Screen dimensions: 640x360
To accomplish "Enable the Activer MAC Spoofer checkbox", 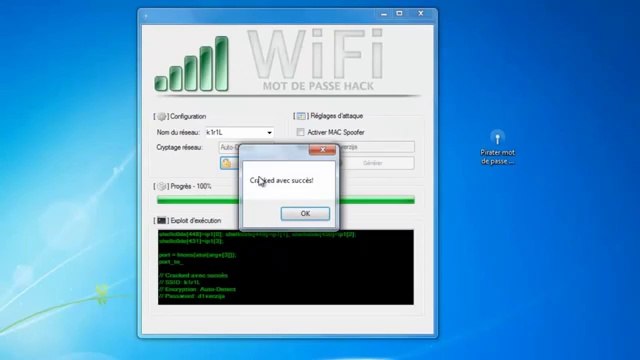I will click(x=300, y=132).
